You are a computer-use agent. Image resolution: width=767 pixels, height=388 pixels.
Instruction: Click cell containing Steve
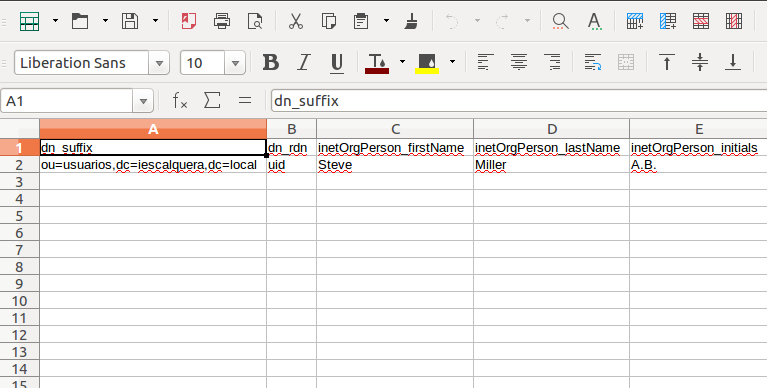click(395, 165)
